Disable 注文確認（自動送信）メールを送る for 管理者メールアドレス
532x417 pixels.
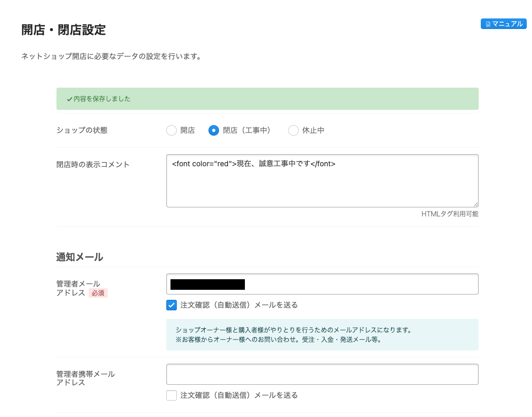(172, 305)
